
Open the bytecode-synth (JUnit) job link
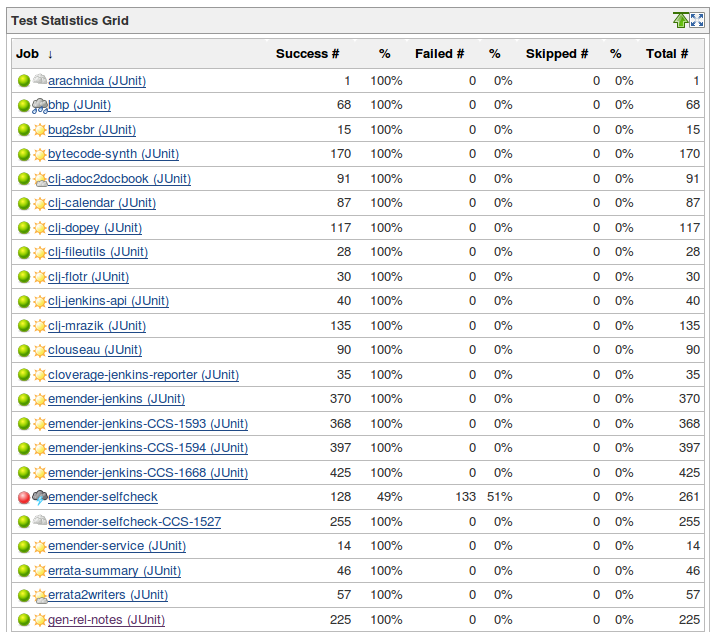(114, 154)
